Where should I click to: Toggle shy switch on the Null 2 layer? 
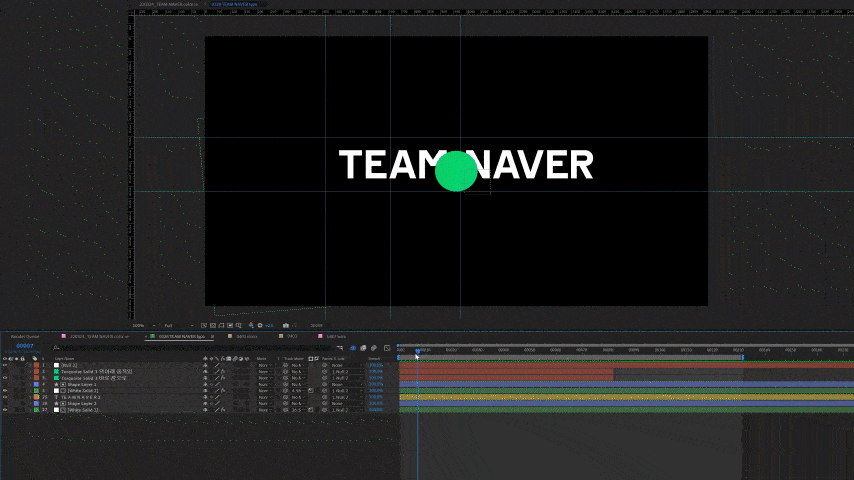tap(205, 365)
